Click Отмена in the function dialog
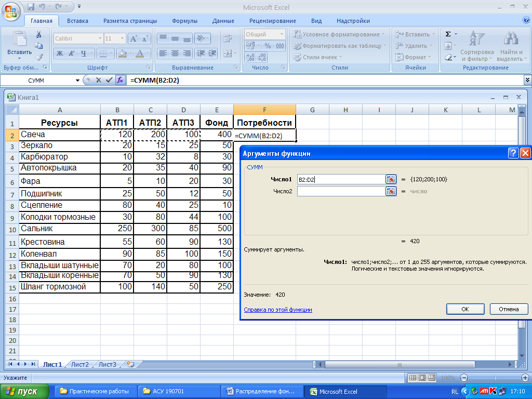The image size is (532, 399). (x=509, y=309)
